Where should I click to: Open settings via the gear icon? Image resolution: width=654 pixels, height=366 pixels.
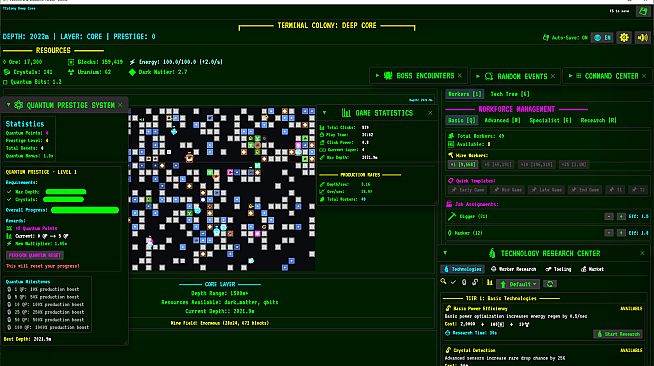click(x=624, y=38)
